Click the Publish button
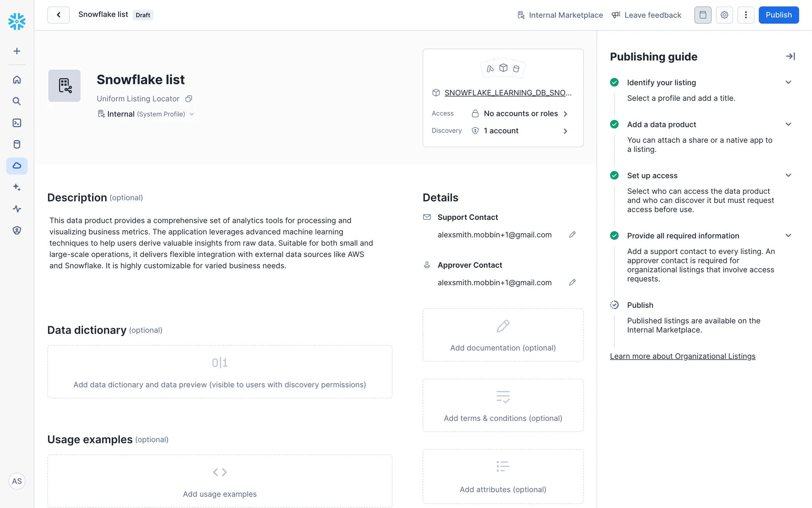 (778, 15)
